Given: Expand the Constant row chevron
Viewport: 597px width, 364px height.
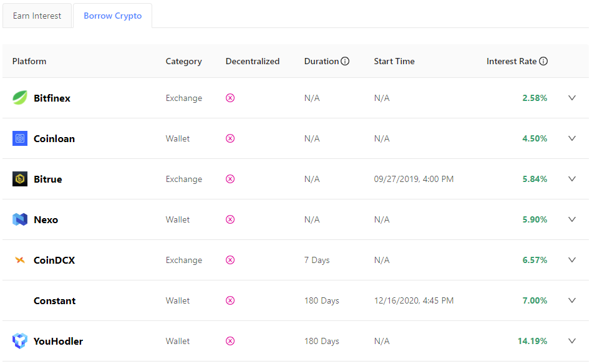Looking at the screenshot, I should tap(572, 300).
